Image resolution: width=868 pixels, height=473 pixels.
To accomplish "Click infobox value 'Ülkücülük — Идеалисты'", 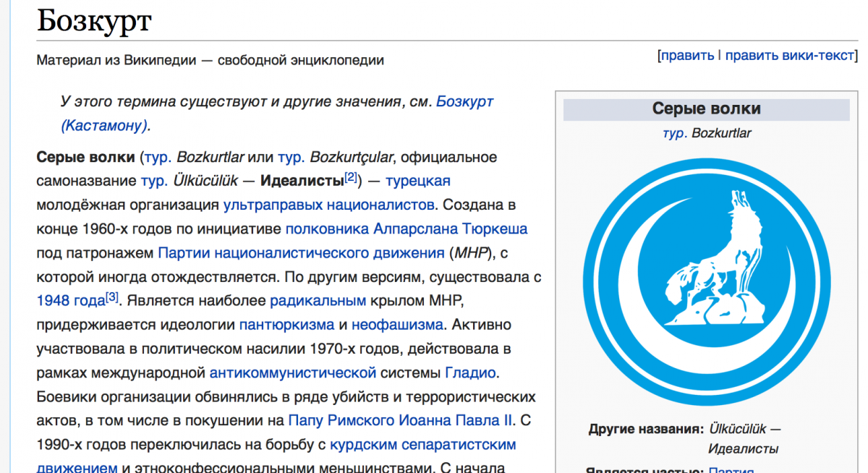I will pyautogui.click(x=745, y=439).
